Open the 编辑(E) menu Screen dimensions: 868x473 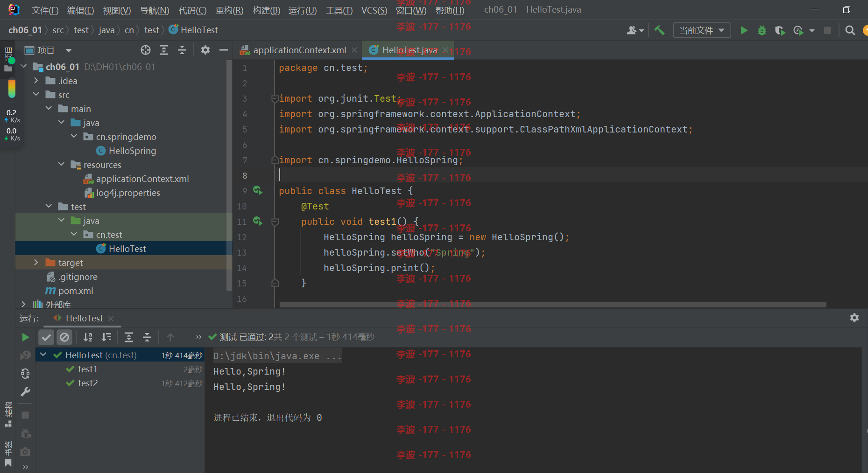click(x=80, y=10)
